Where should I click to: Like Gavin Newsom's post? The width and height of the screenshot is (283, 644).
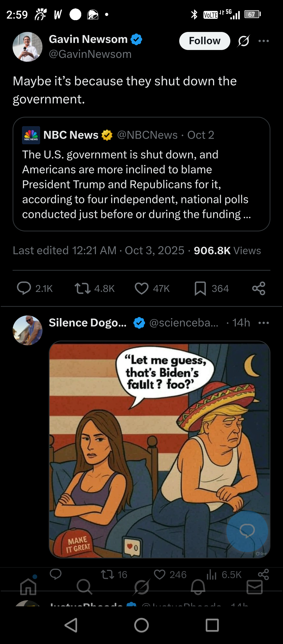click(x=141, y=288)
